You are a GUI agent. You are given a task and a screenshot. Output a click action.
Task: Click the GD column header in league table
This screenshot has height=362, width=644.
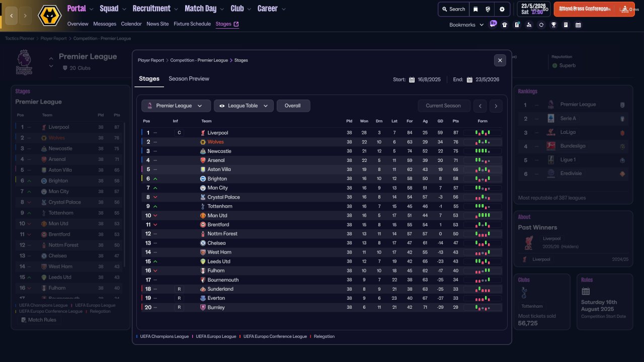(440, 121)
